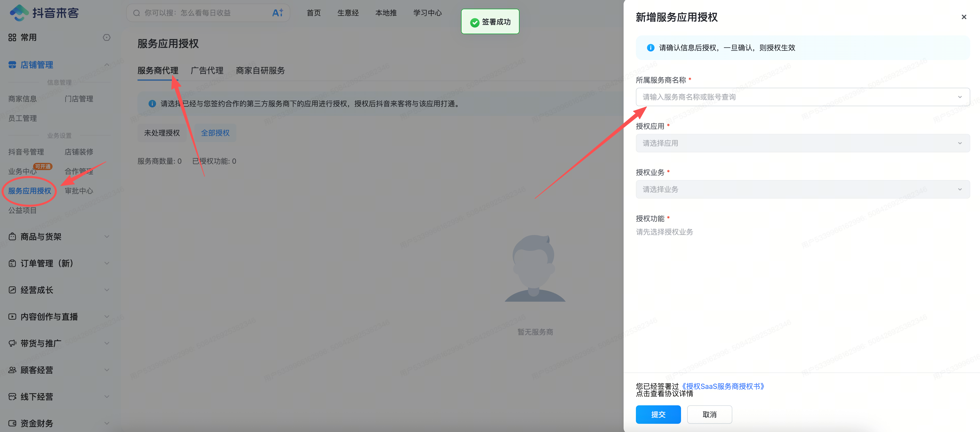Select the 未处理授权 filter

pyautogui.click(x=162, y=133)
